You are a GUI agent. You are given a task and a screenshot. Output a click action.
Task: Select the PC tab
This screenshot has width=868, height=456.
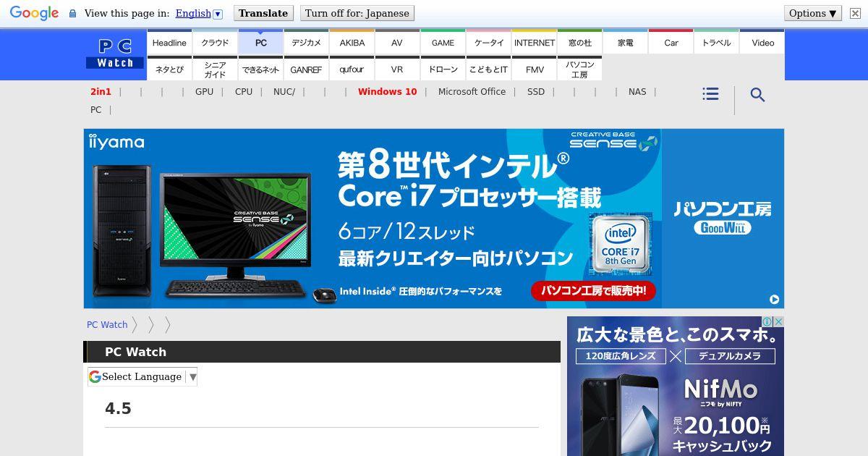coord(260,42)
